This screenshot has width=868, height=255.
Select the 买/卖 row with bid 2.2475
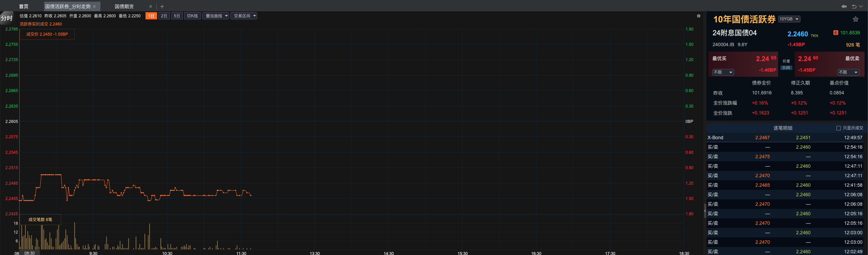785,157
